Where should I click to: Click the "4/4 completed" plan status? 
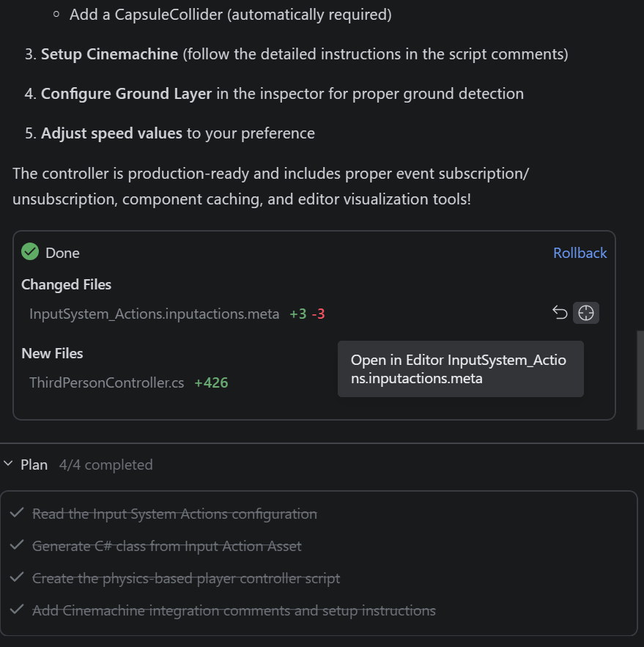pos(106,465)
